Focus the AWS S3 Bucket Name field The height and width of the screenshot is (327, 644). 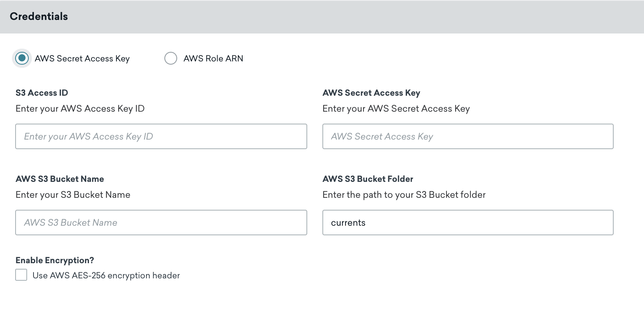coord(161,223)
